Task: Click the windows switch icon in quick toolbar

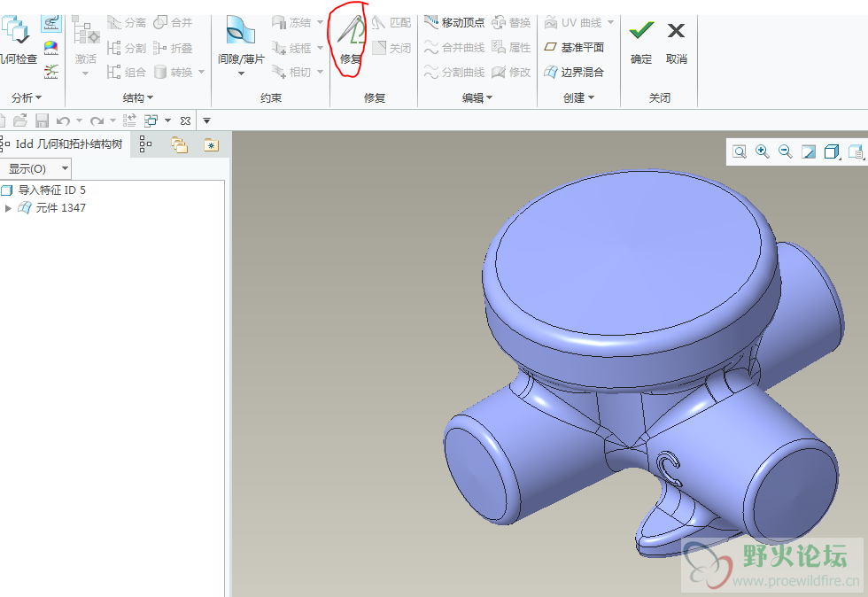Action: (151, 120)
